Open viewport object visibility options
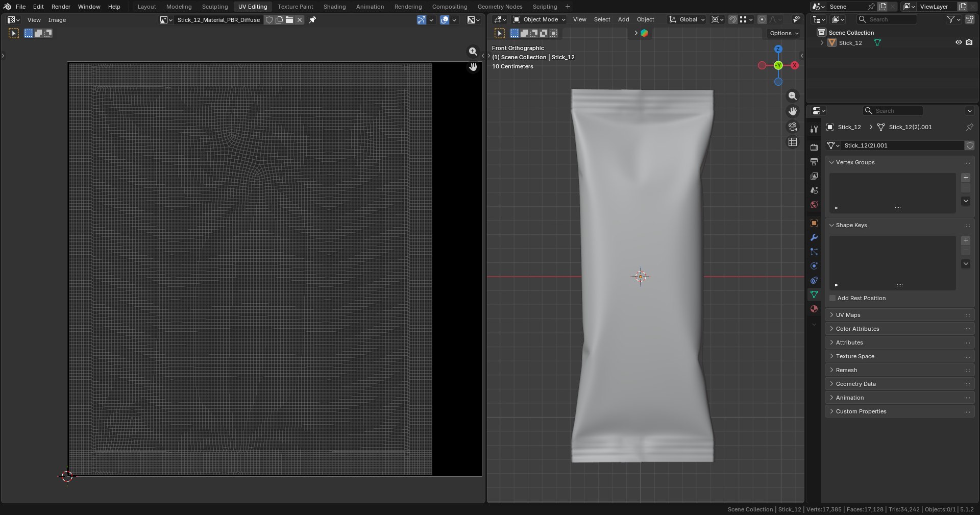The image size is (980, 515). pos(796,19)
